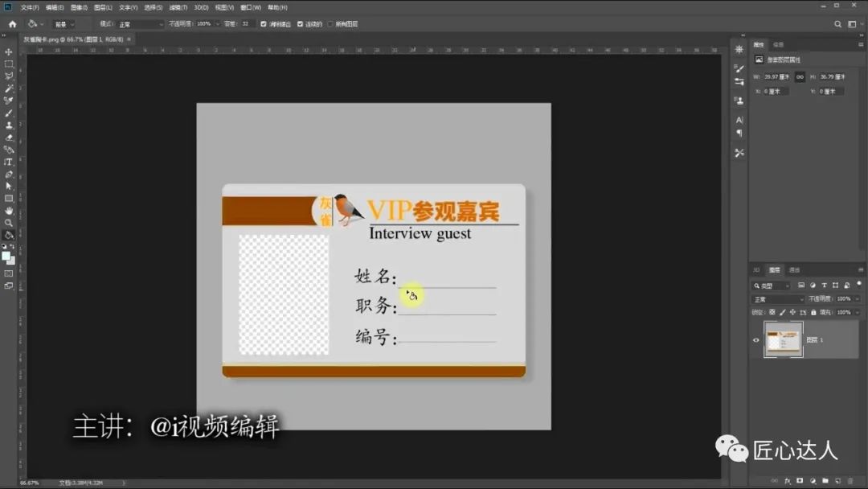Viewport: 868px width, 489px height.
Task: Delete layer with the trash icon
Action: tap(850, 481)
